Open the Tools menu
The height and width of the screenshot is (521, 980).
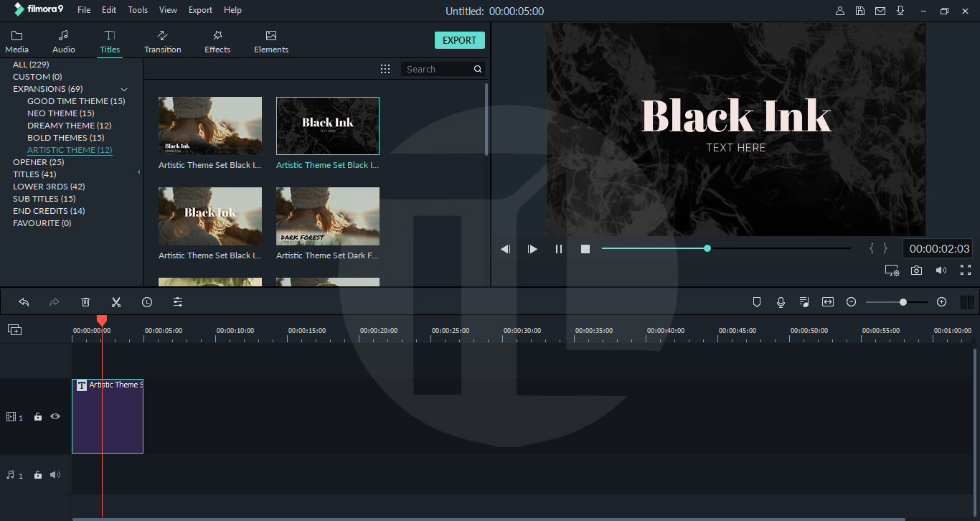137,10
